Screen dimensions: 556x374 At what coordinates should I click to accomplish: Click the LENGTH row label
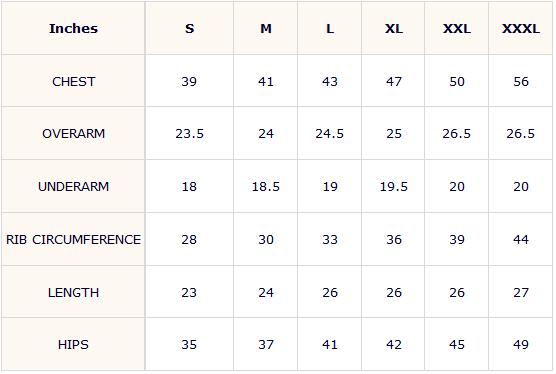73,292
